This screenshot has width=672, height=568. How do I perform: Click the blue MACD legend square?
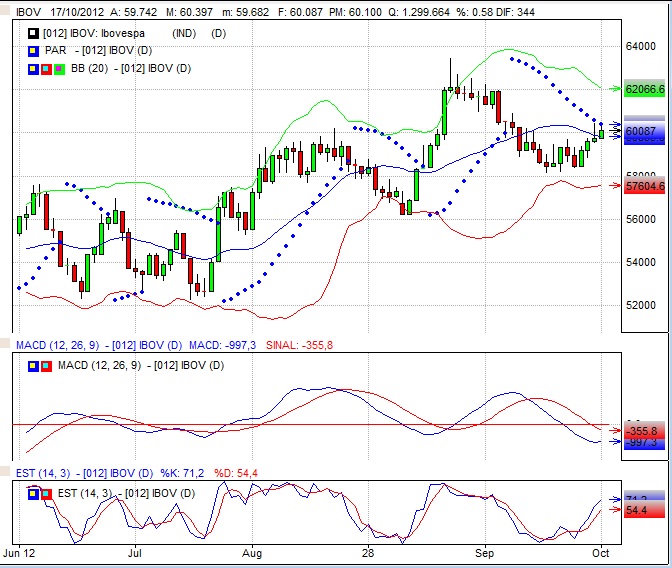coord(34,364)
